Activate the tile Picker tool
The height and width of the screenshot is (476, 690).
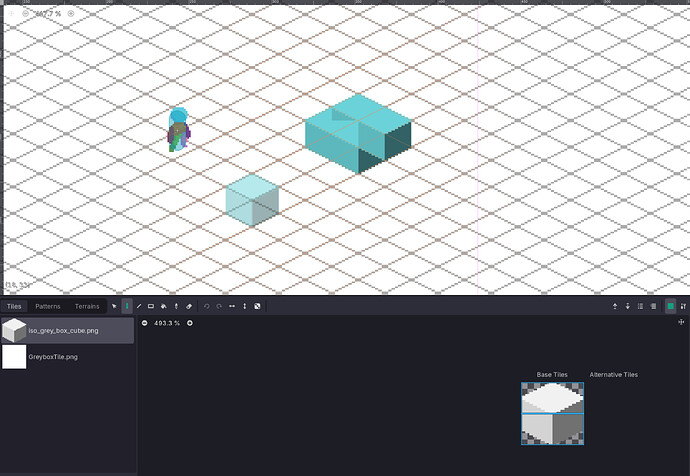tap(176, 306)
